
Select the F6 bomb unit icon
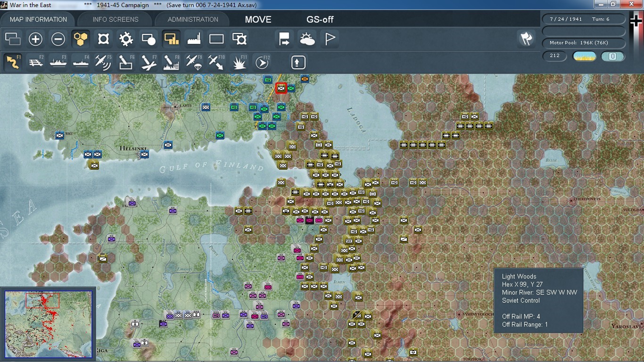(x=126, y=62)
